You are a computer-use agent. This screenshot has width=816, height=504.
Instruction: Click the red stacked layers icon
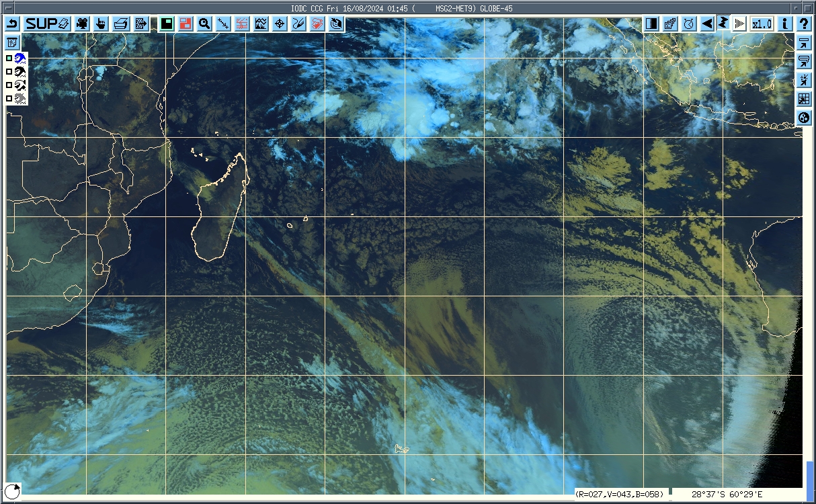click(317, 24)
